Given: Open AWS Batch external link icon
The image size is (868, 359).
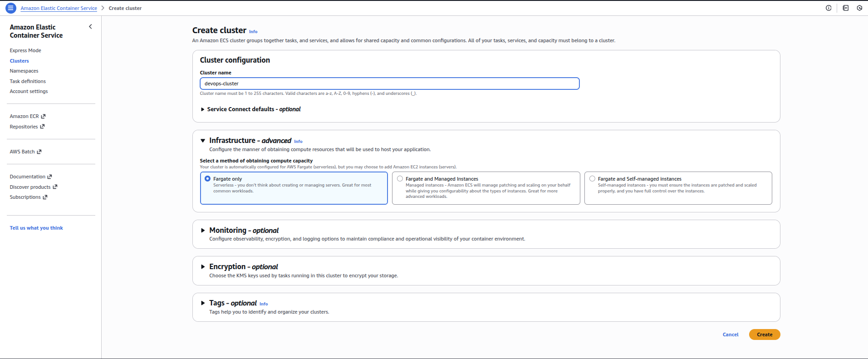Looking at the screenshot, I should point(39,152).
